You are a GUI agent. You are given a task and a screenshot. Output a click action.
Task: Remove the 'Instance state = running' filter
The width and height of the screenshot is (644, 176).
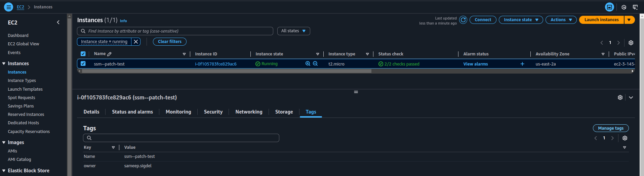coord(136,42)
